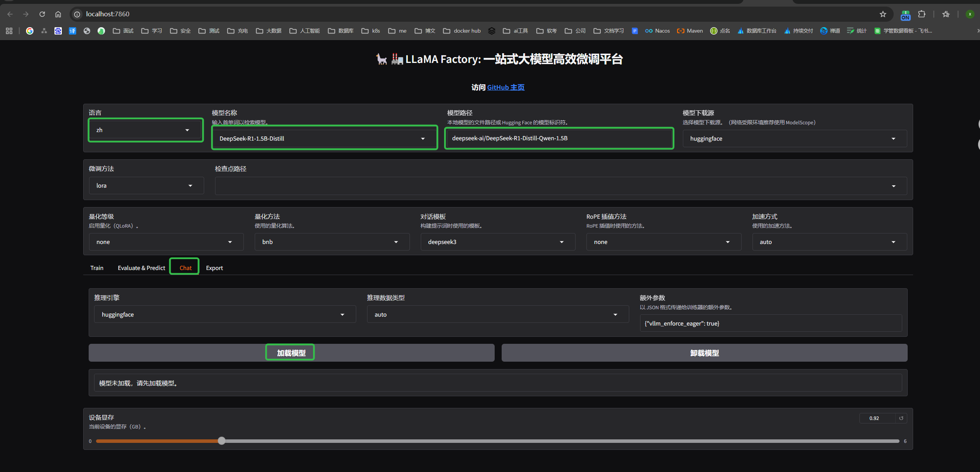Switch to the Train tab
The image size is (980, 472).
(x=97, y=268)
